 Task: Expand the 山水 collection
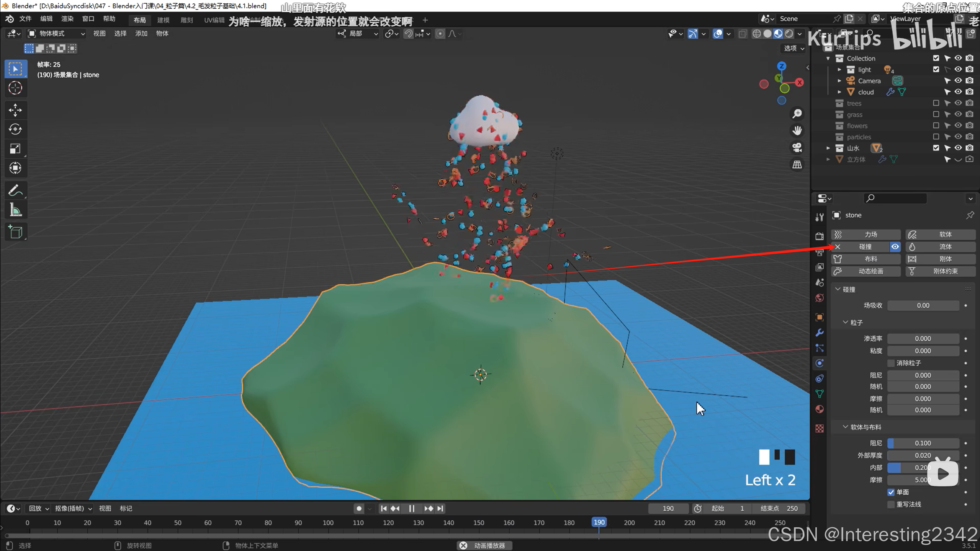click(x=828, y=148)
